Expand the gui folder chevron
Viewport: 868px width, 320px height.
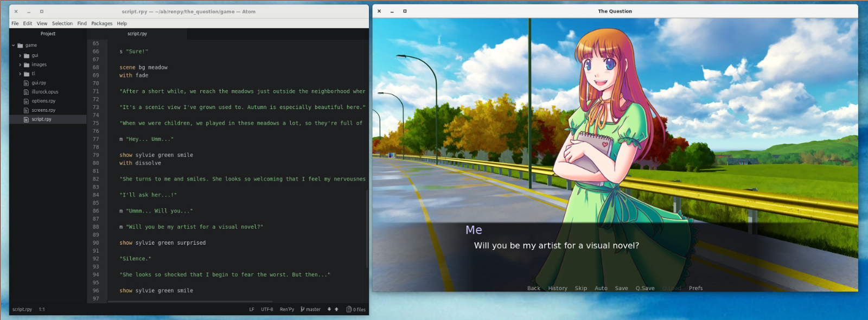(x=20, y=56)
